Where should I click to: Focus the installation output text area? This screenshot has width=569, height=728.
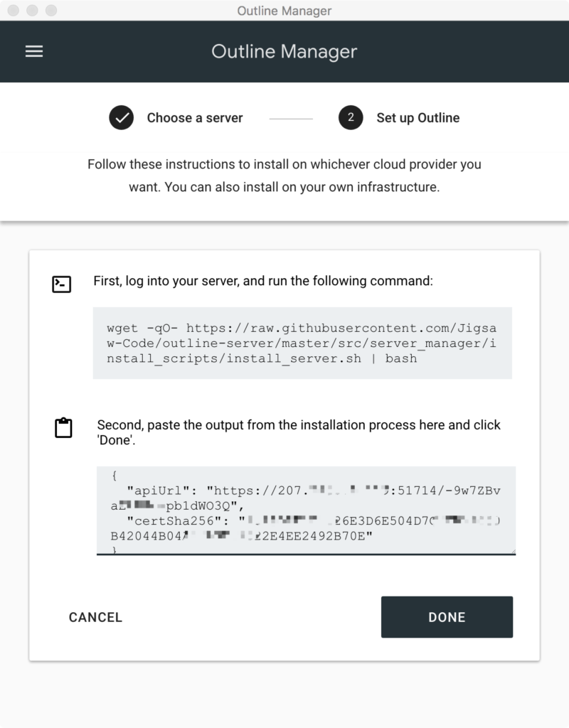click(306, 510)
